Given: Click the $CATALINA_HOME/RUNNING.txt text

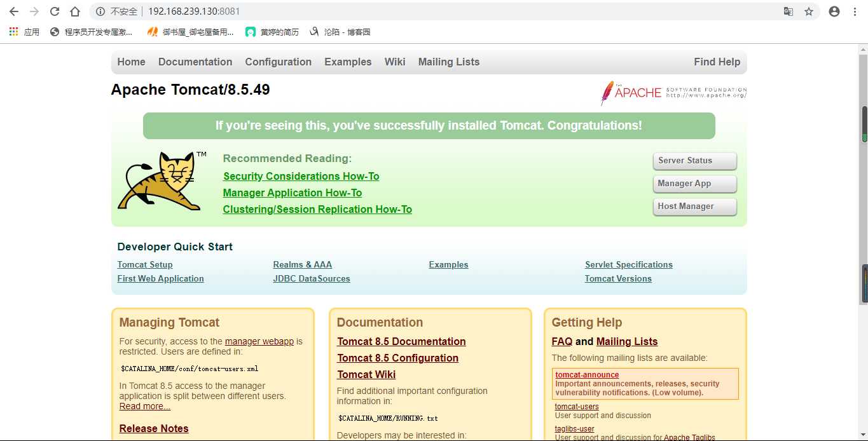Looking at the screenshot, I should point(388,418).
